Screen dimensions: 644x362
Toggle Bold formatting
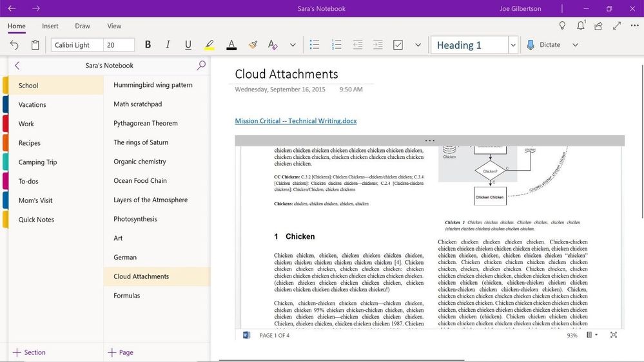coord(148,45)
